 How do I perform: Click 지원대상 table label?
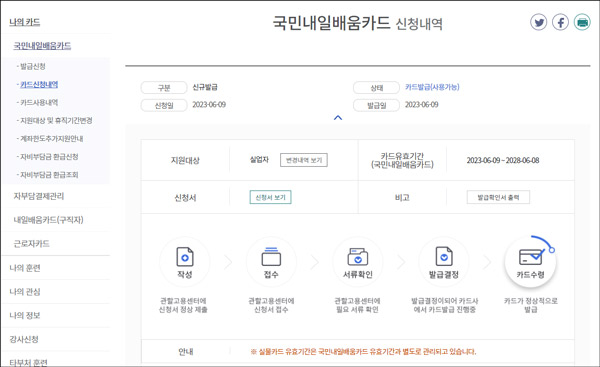(x=185, y=160)
